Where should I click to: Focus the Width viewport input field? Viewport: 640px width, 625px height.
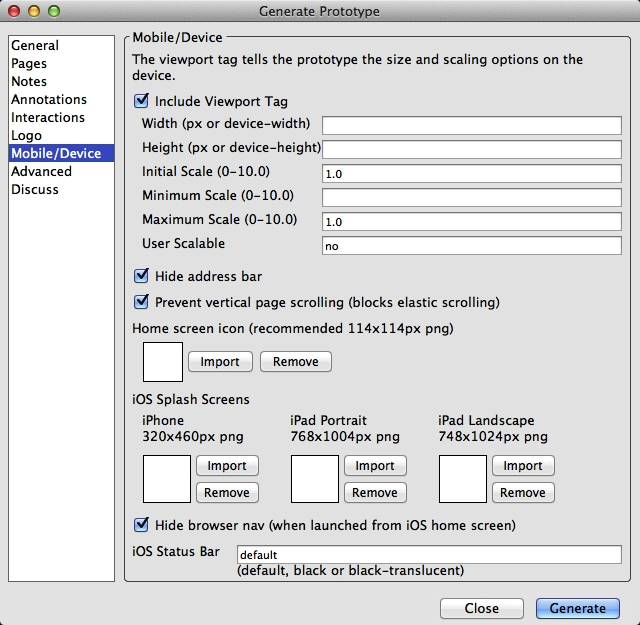click(x=471, y=125)
